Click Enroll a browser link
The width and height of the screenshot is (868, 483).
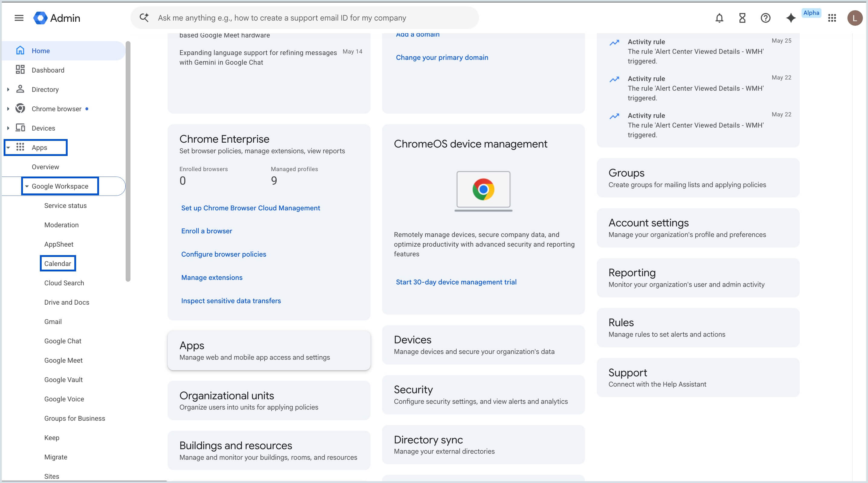click(x=207, y=231)
